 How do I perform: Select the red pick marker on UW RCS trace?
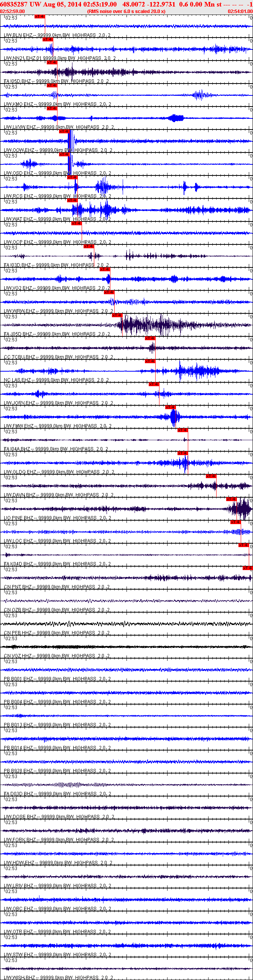(x=72, y=177)
